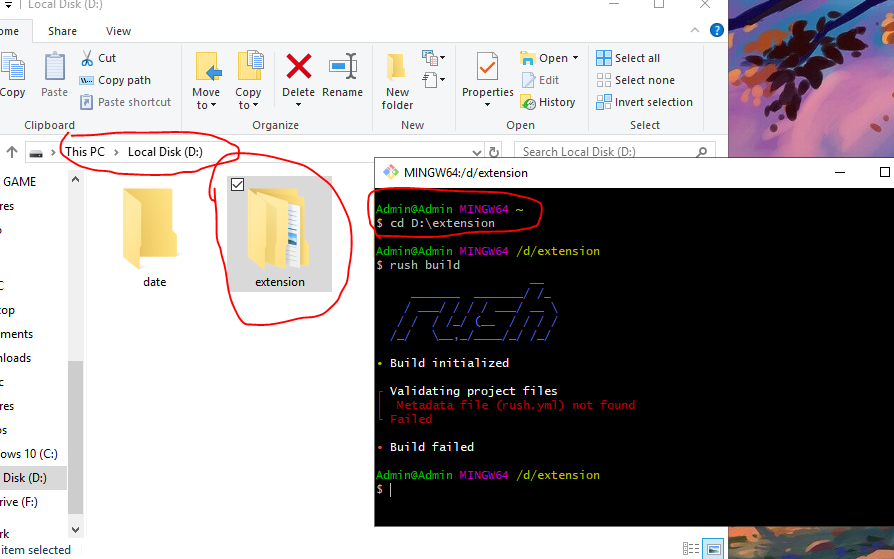Minimize the MINGW64 terminal window
Viewport: 894px width, 559px height.
[840, 172]
